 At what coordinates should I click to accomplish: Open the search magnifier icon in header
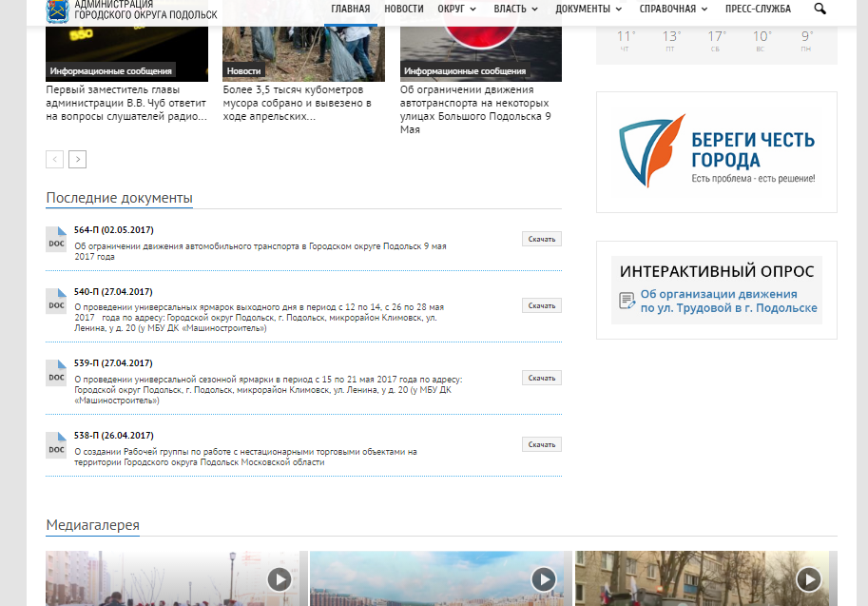coord(820,9)
